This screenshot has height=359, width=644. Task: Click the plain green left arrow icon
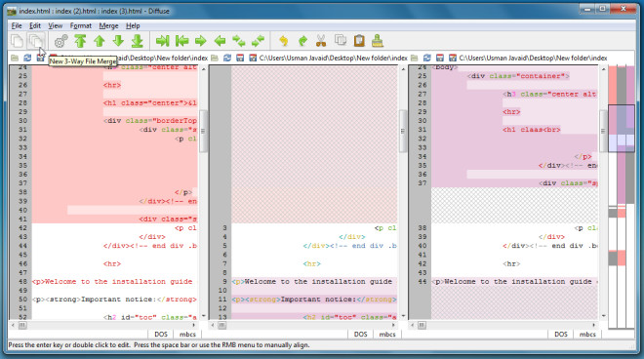220,41
